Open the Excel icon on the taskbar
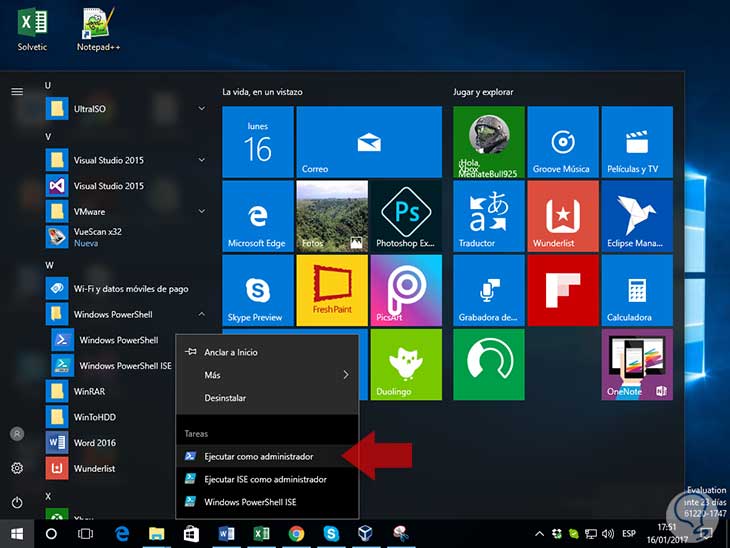This screenshot has height=548, width=730. click(261, 534)
